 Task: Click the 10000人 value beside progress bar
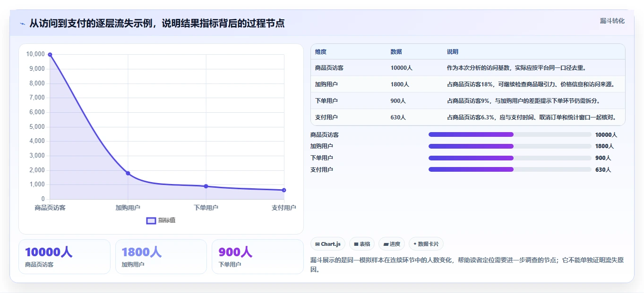tap(606, 135)
